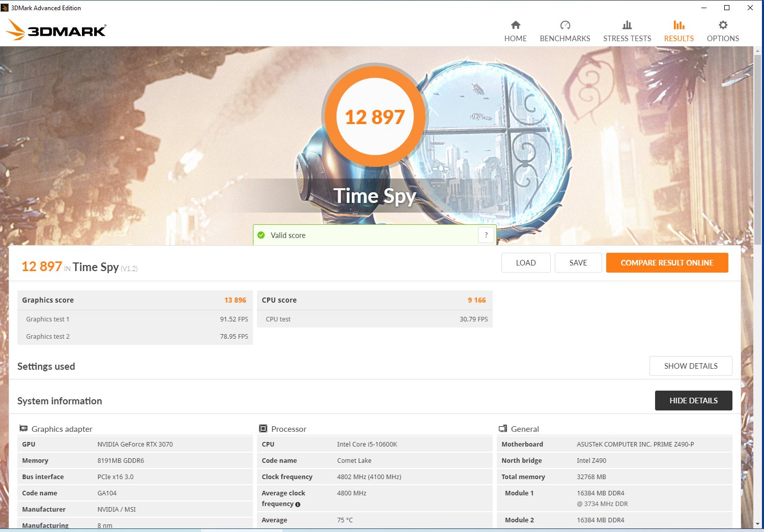Show details for Settings used
The height and width of the screenshot is (532, 764).
691,366
